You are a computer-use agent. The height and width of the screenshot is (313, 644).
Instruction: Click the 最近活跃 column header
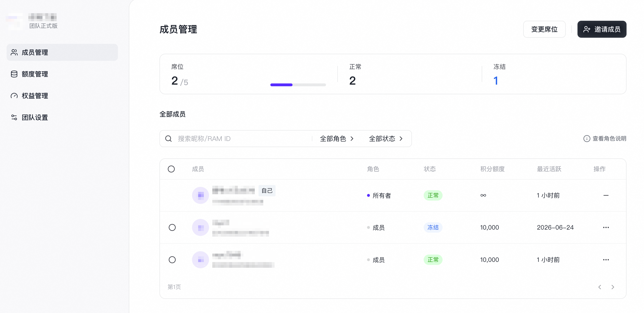549,169
